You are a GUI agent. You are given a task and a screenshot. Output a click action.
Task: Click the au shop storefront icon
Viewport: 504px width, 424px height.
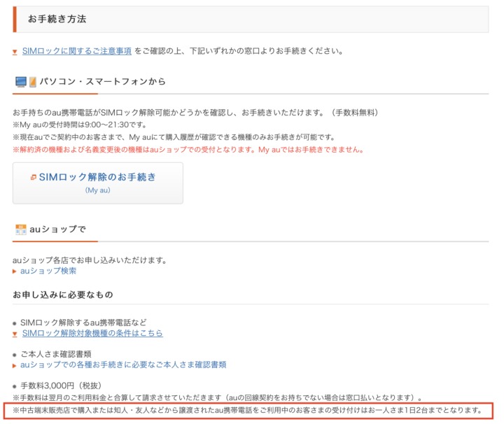click(20, 229)
